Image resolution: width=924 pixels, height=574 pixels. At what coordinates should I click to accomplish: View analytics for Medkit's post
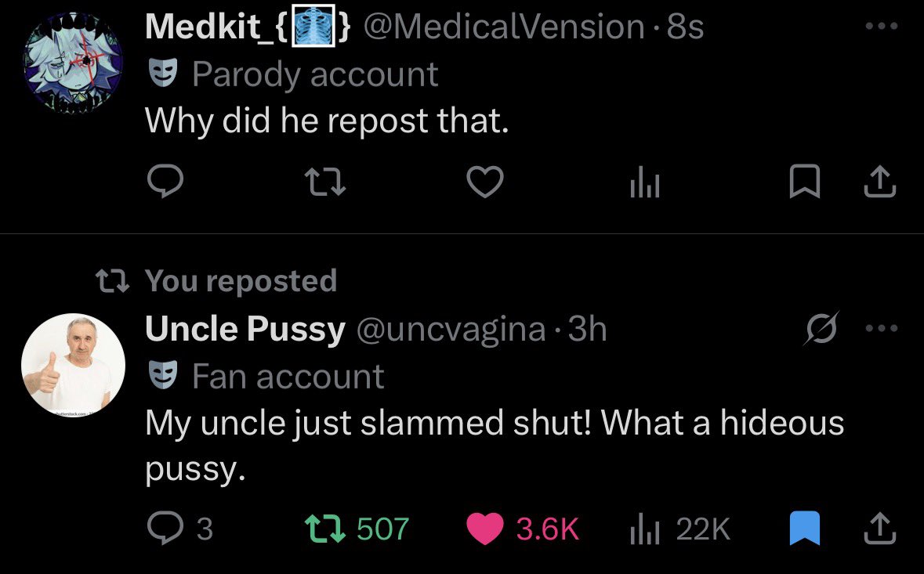point(645,182)
